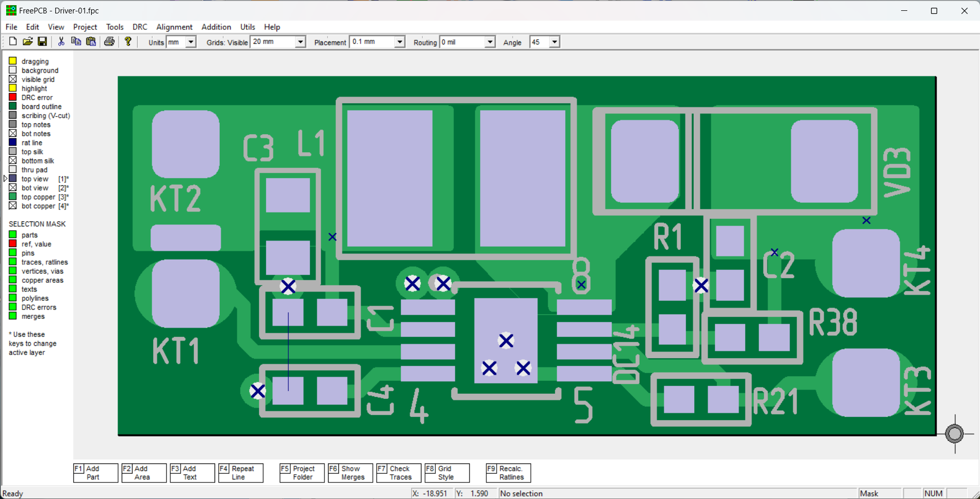Toggle the visible grid layer checkbox
The width and height of the screenshot is (980, 499).
click(x=13, y=79)
